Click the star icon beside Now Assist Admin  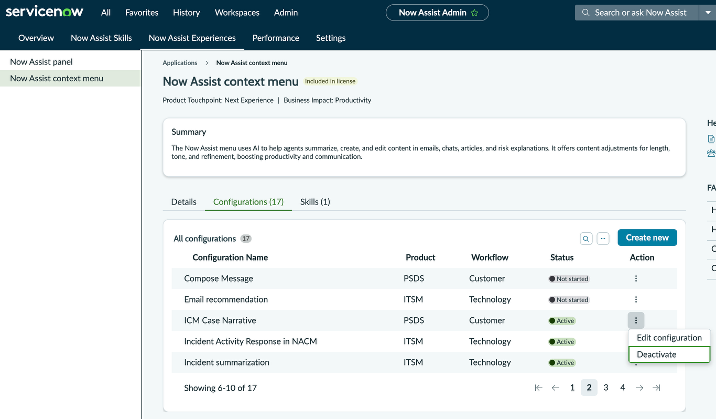point(474,13)
